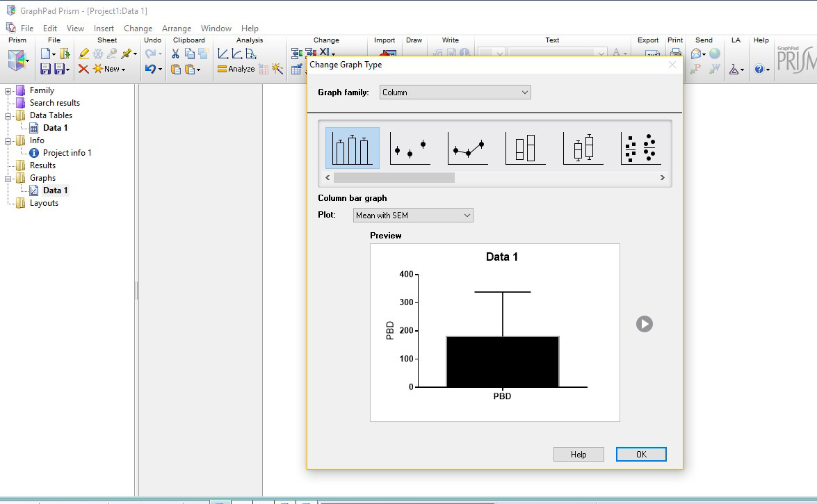
Task: Select Data 1 under Graphs
Action: 55,190
